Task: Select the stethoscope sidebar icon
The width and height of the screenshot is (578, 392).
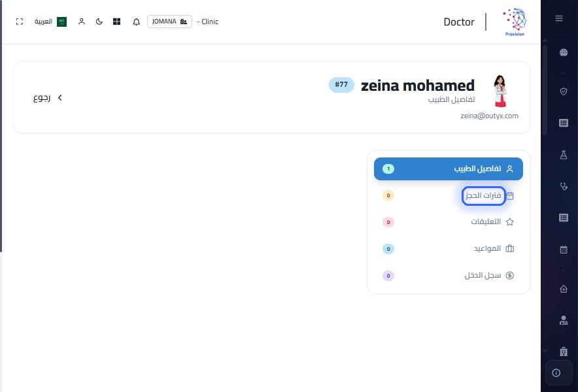Action: tap(563, 186)
